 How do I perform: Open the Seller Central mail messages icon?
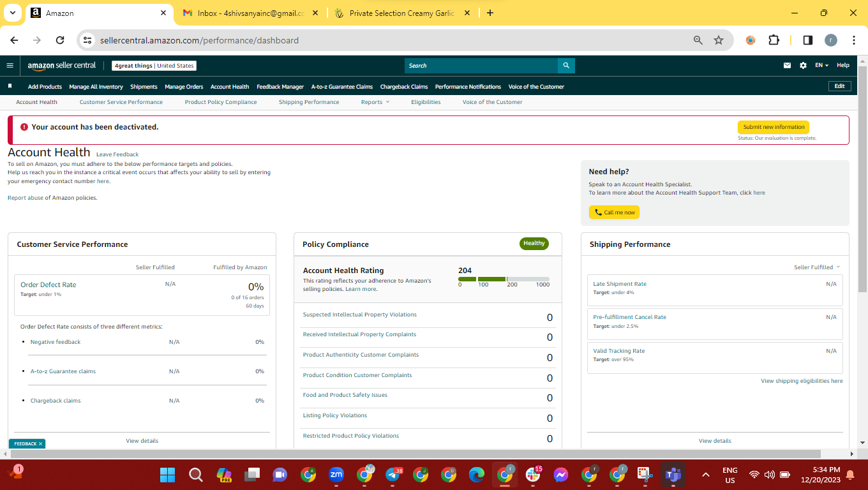pyautogui.click(x=788, y=65)
